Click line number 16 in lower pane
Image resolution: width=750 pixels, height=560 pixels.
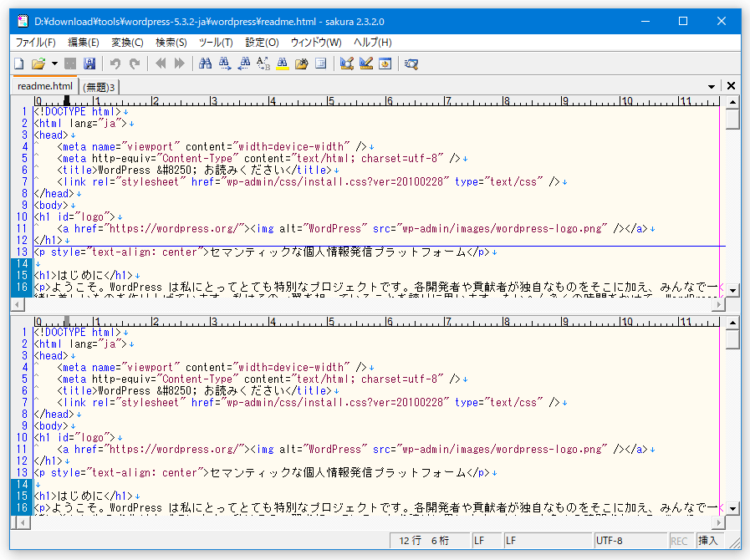22,507
